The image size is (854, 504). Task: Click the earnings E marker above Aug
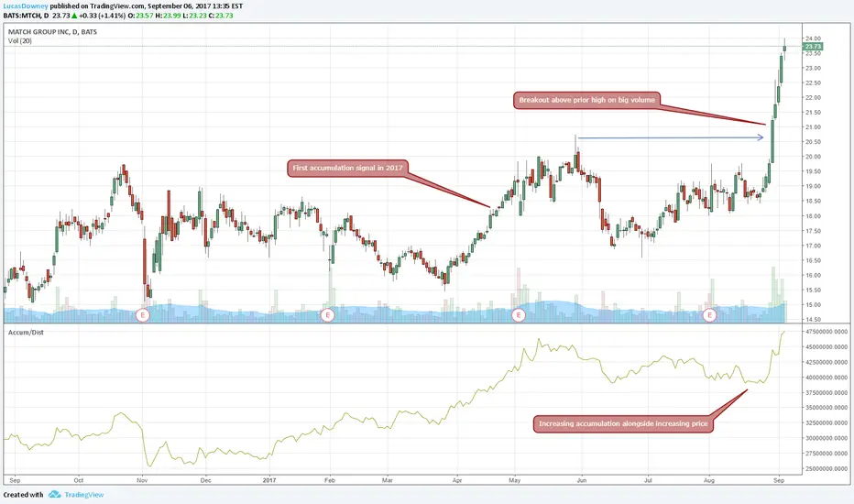coord(709,315)
